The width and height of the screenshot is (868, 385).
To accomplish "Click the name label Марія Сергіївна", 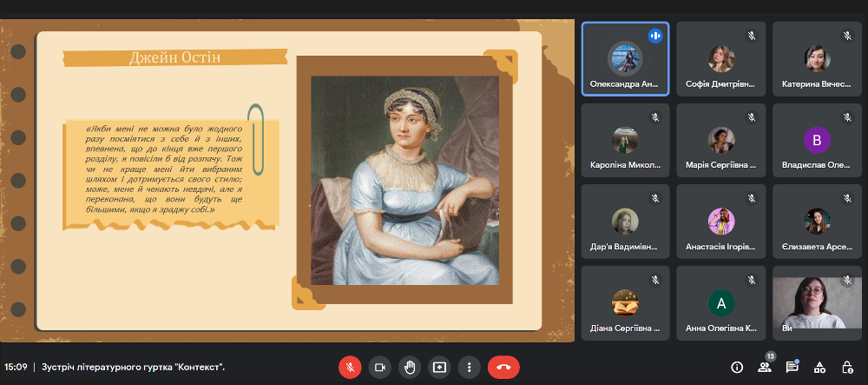I will pyautogui.click(x=720, y=165).
